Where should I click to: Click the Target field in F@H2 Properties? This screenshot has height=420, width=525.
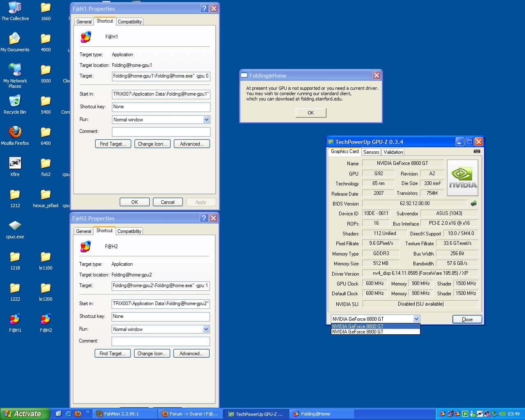click(161, 286)
